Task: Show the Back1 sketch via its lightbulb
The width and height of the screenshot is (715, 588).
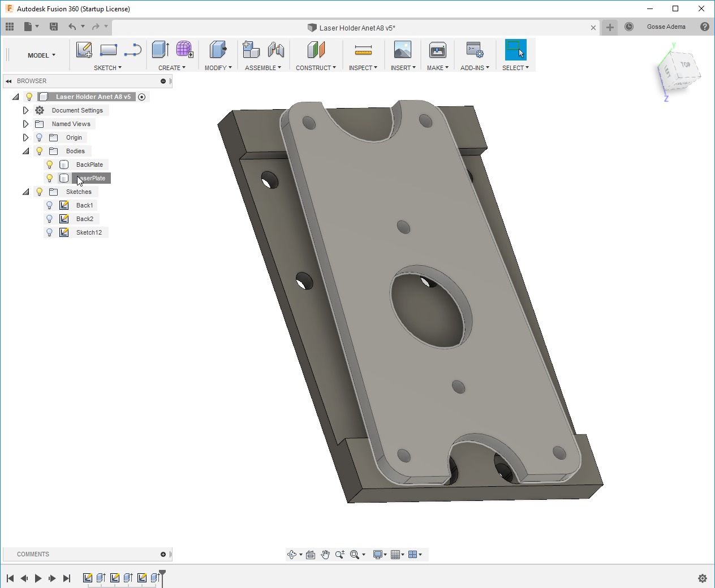Action: (50, 205)
